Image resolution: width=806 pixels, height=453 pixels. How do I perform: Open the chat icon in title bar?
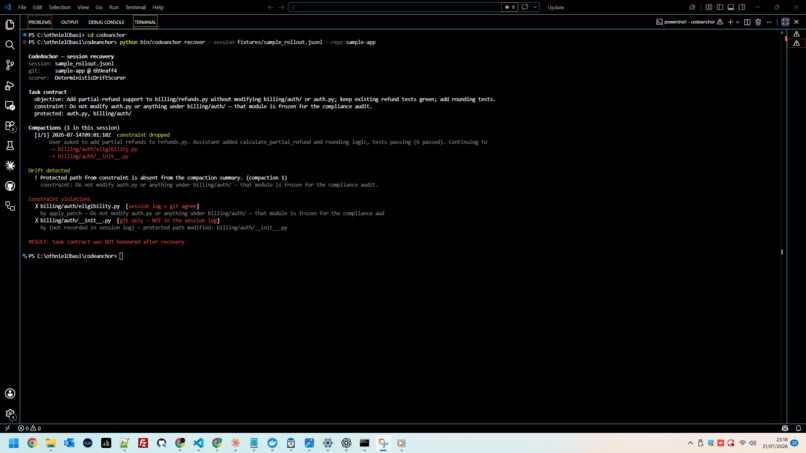tap(525, 7)
